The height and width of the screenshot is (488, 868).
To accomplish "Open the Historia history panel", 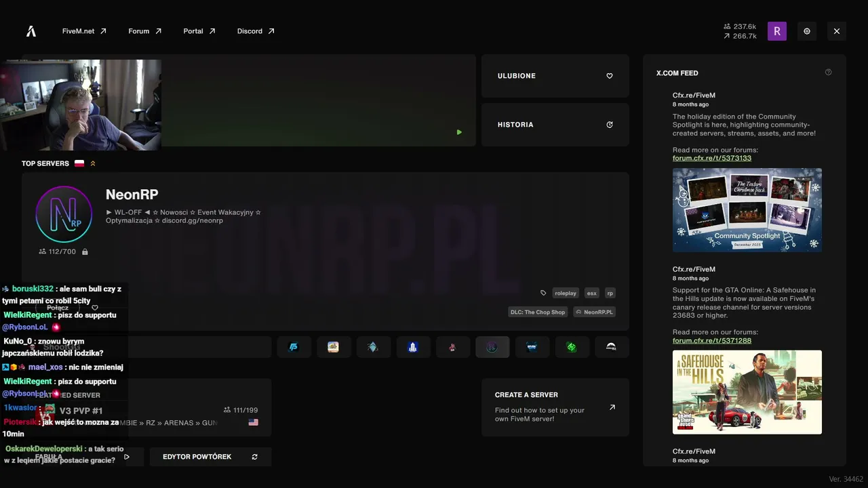I will [555, 125].
